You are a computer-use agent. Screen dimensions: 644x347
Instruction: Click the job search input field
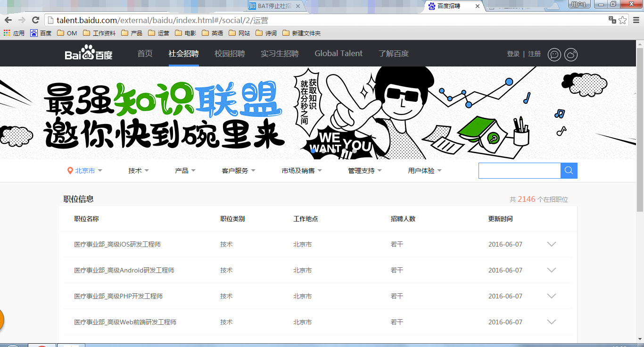[x=520, y=171]
